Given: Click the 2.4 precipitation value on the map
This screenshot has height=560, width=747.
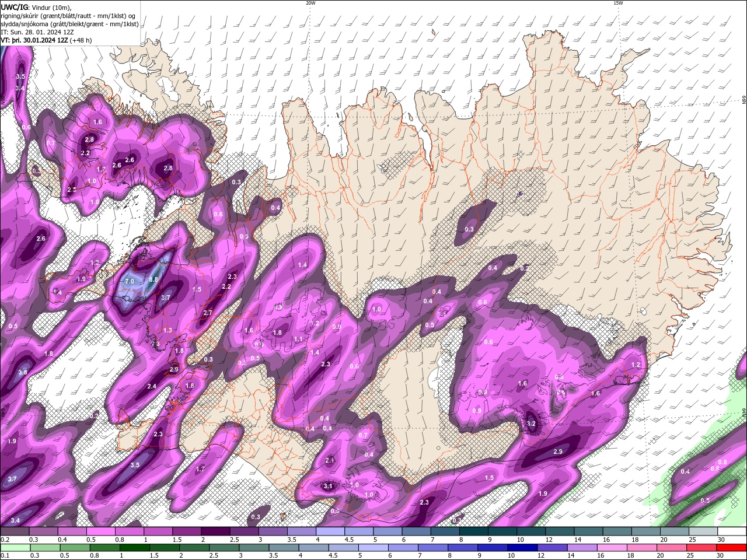Looking at the screenshot, I should 152,386.
